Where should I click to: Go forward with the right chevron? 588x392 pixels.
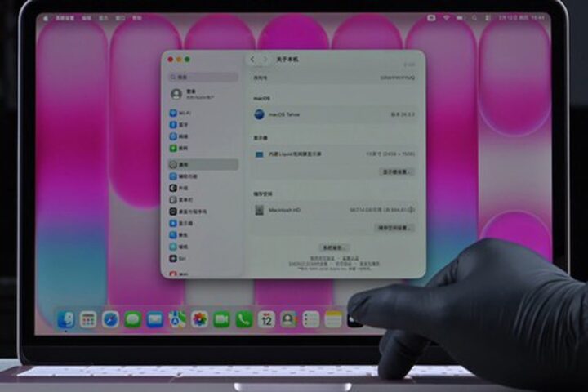click(265, 60)
